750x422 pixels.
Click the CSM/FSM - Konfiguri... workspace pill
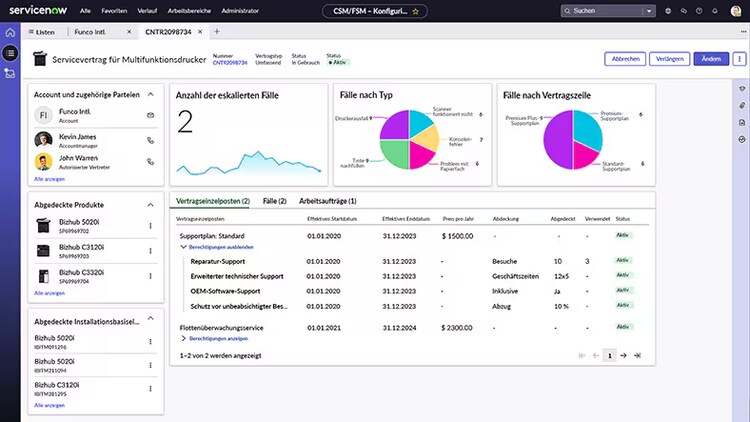375,11
